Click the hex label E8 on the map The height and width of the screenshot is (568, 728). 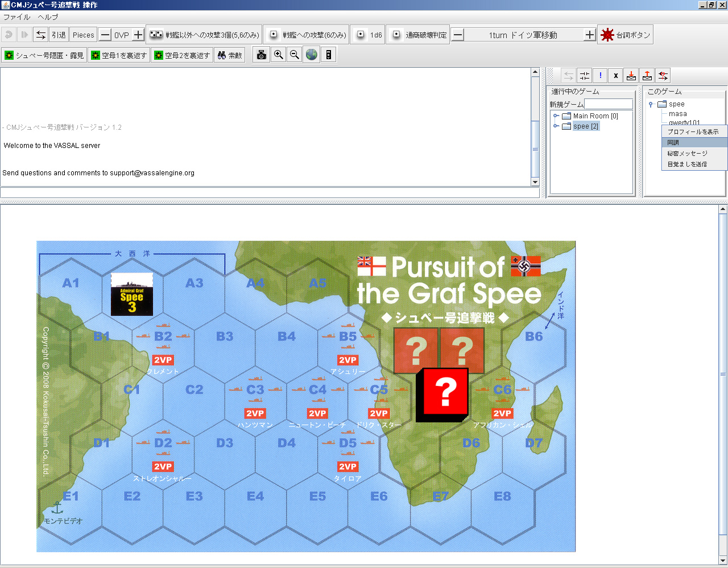pyautogui.click(x=502, y=496)
